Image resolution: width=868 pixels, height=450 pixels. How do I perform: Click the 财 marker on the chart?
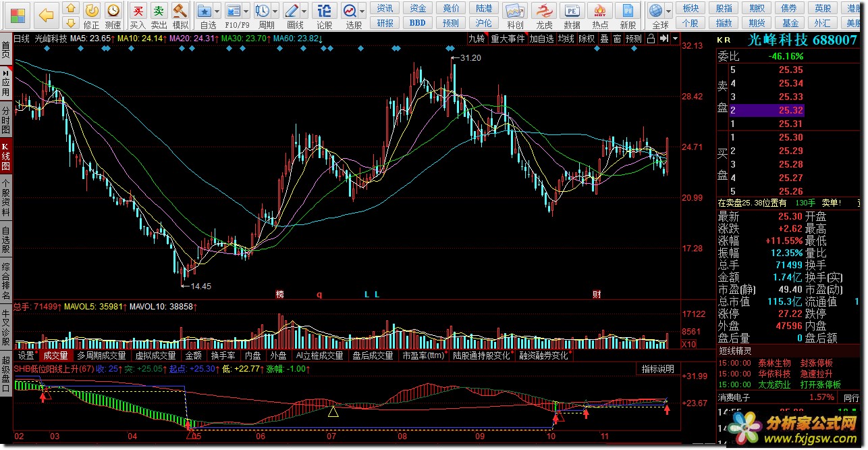coord(597,295)
